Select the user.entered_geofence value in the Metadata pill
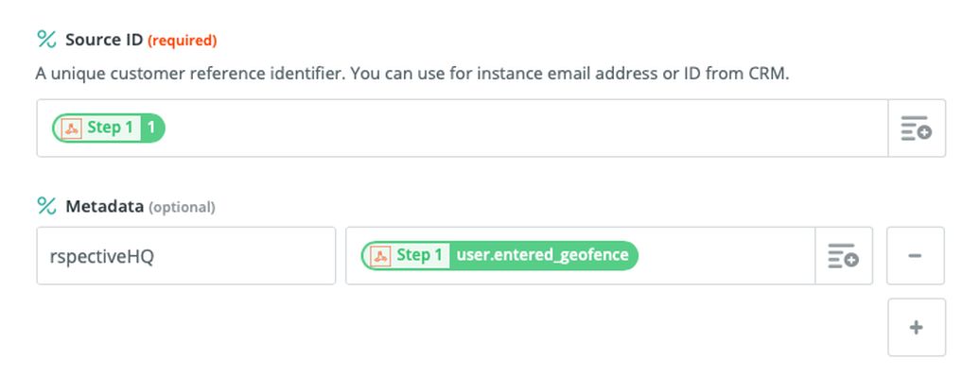980x376 pixels. coord(542,255)
